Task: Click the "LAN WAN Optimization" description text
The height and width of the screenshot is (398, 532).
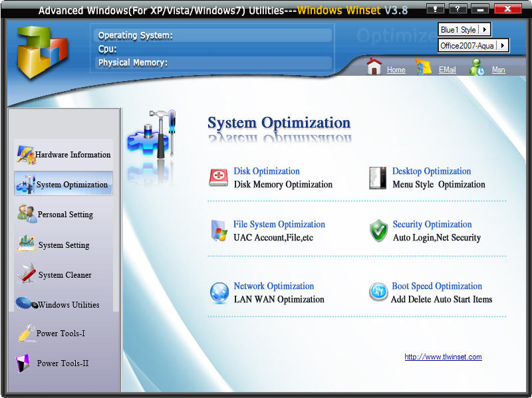Action: click(279, 300)
